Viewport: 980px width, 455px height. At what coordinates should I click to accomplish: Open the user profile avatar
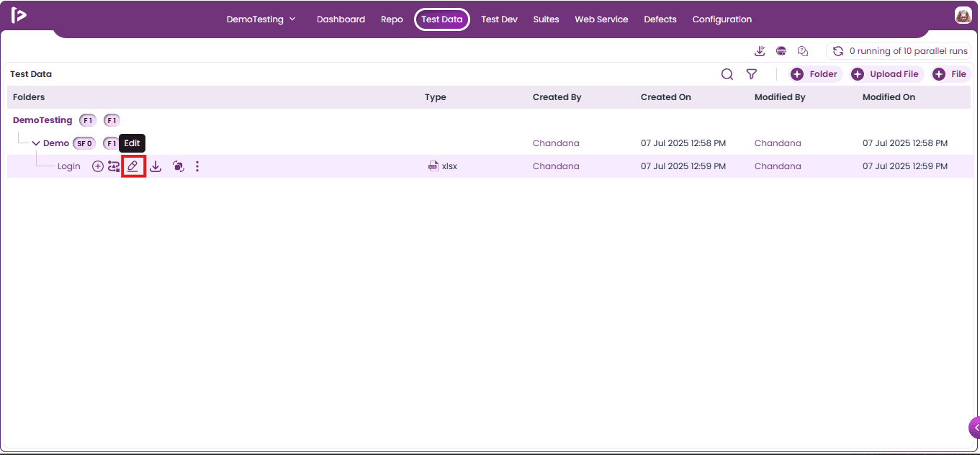(963, 15)
